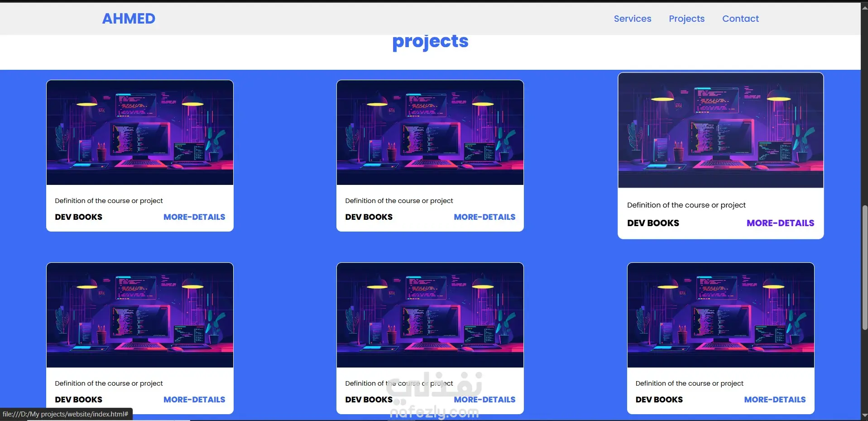Screen dimensions: 868x421
Task: Click the purple MORE-DETAILS link on top-right card
Action: point(780,223)
